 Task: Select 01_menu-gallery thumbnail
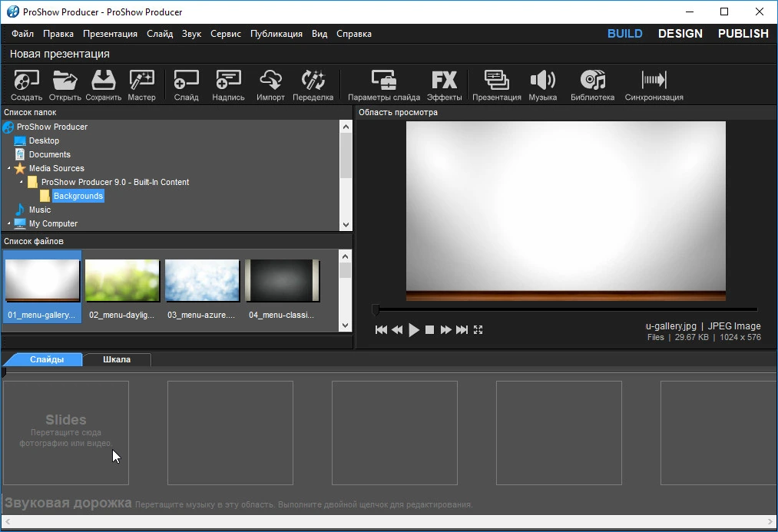(42, 286)
